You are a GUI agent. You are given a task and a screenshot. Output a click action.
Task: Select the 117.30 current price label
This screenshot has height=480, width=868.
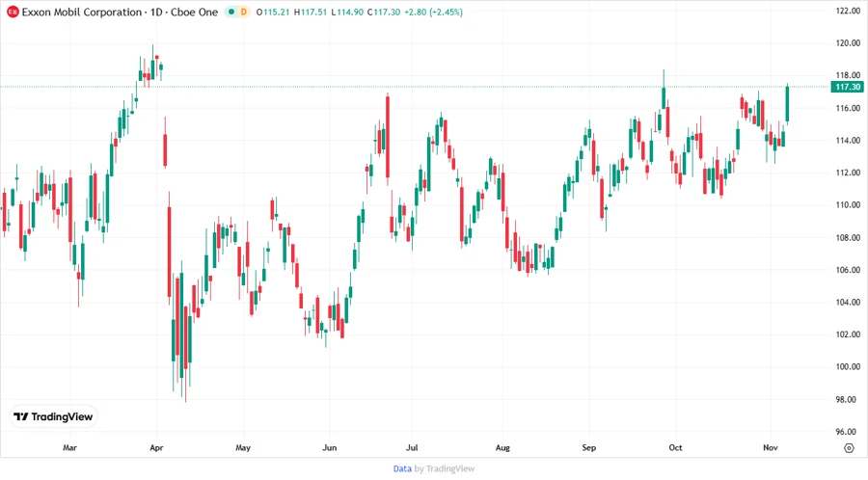(848, 87)
